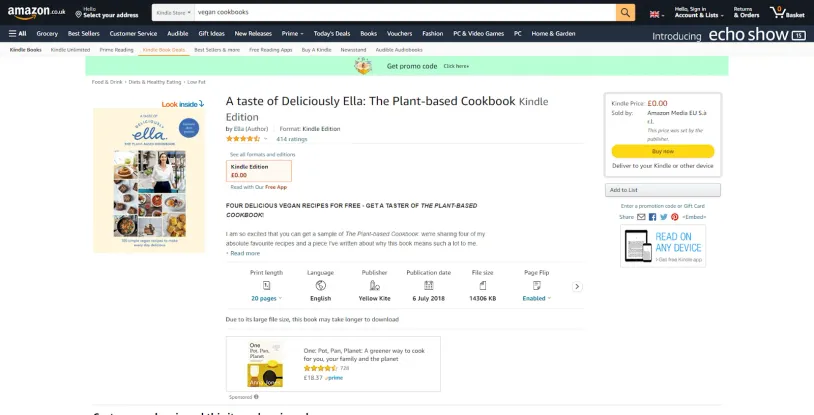This screenshot has width=814, height=415.
Task: Open the All hamburger menu
Action: 18,33
